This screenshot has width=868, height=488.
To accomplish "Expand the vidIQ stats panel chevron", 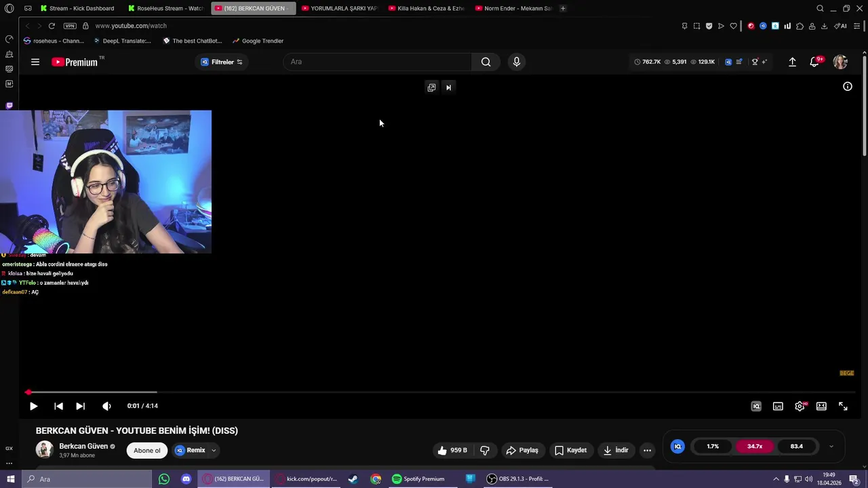I will click(831, 447).
